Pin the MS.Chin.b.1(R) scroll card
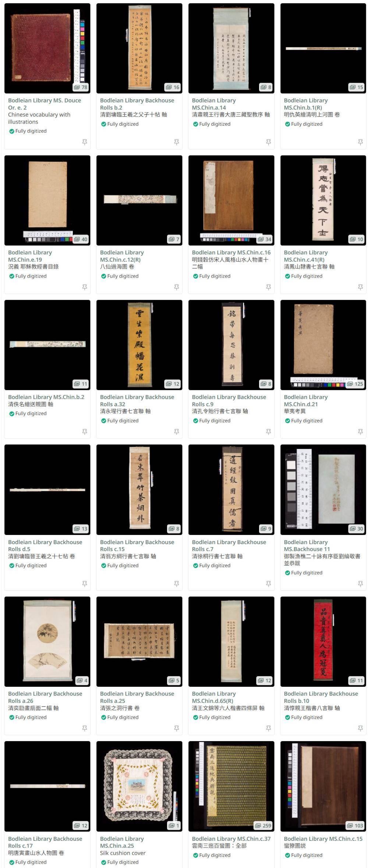The height and width of the screenshot is (868, 368). coord(361,142)
